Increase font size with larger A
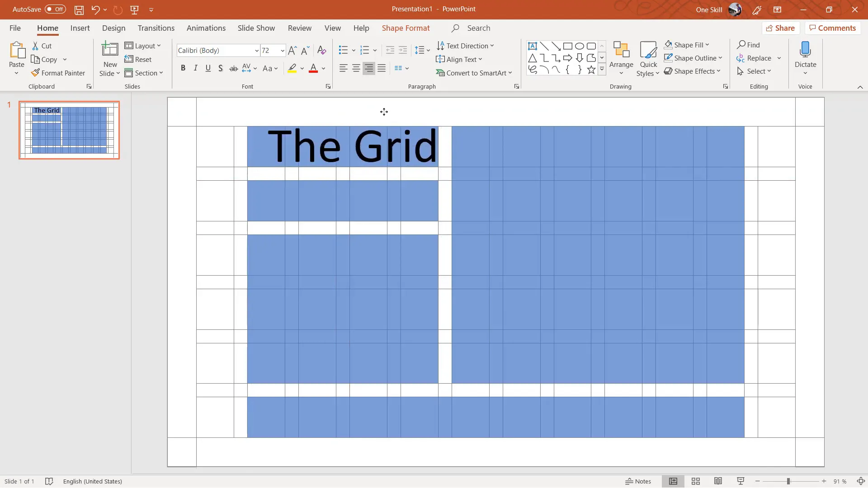The height and width of the screenshot is (488, 868). [x=292, y=50]
